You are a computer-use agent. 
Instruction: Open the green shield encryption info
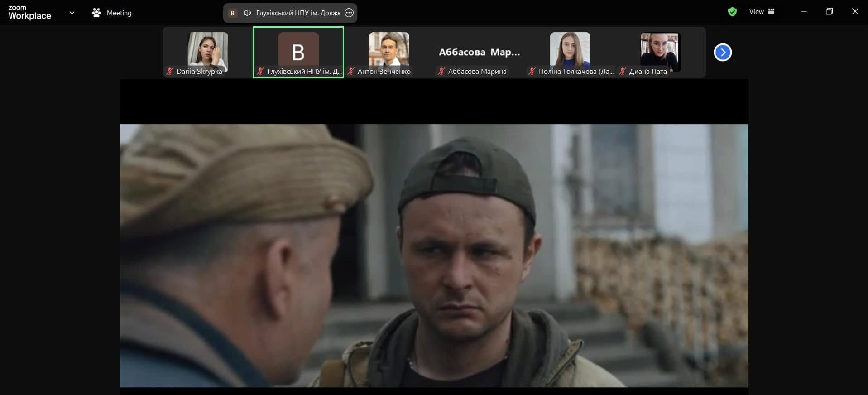[x=732, y=12]
